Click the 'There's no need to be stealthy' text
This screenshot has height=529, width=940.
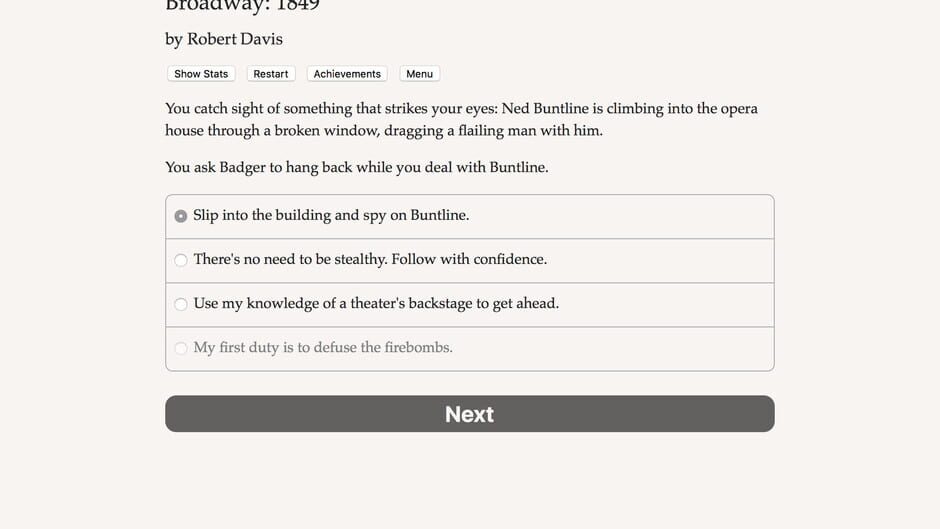(370, 259)
